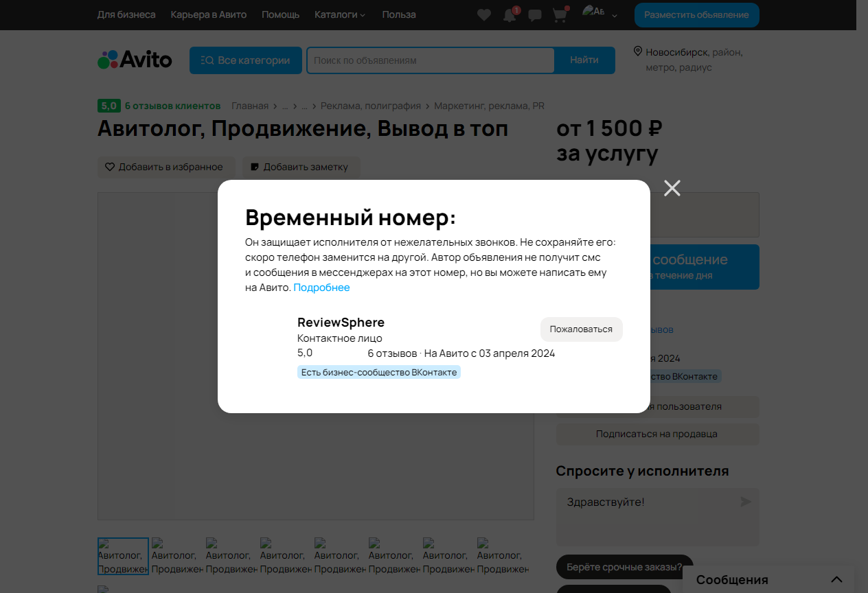Click Подписаться на продавца button
The height and width of the screenshot is (593, 868).
click(x=657, y=434)
